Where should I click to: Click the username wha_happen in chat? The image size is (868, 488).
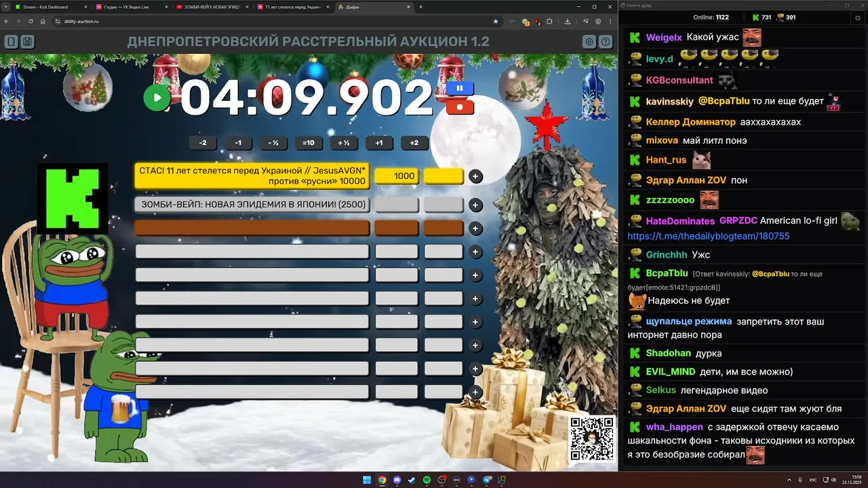674,427
